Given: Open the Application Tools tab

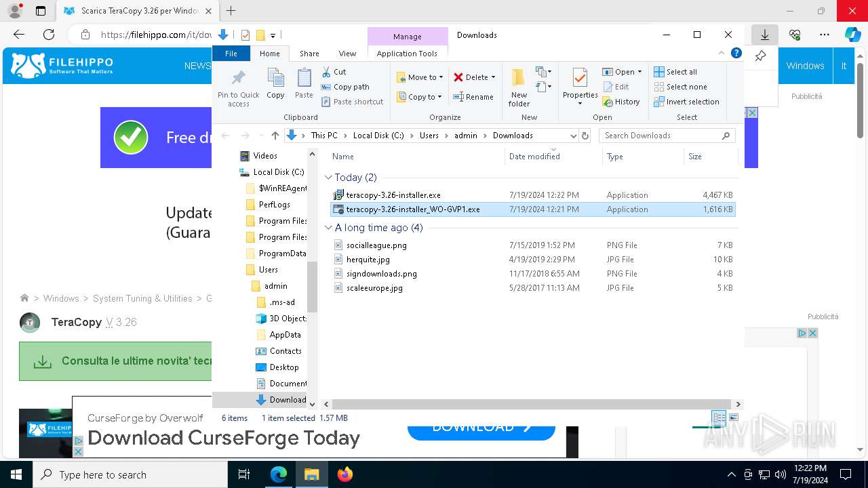Looking at the screenshot, I should tap(407, 54).
